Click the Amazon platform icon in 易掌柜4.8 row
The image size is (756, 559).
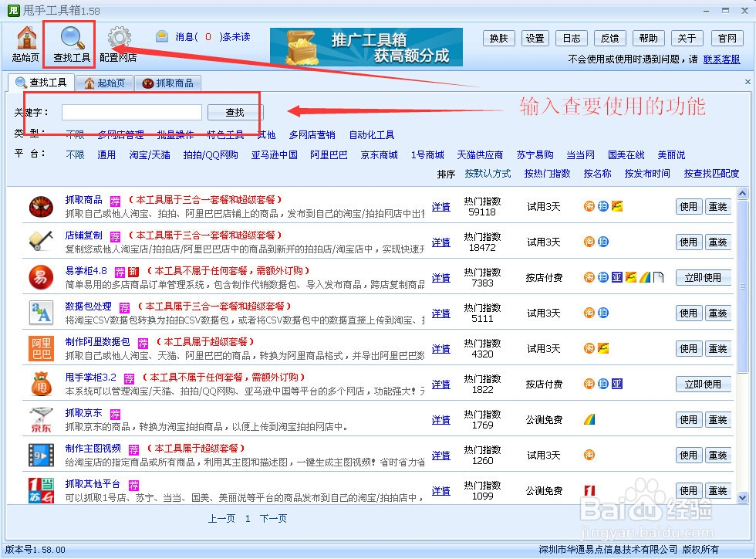coord(616,277)
